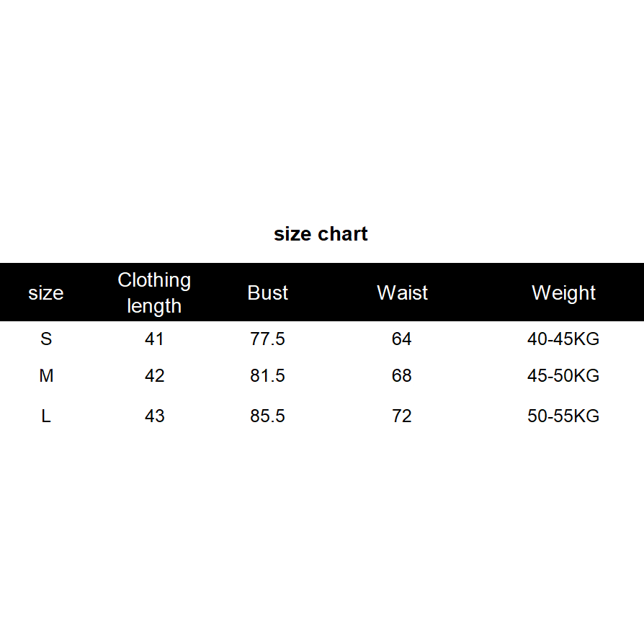Click clothing length value 41
644x644 pixels.
[x=154, y=339]
